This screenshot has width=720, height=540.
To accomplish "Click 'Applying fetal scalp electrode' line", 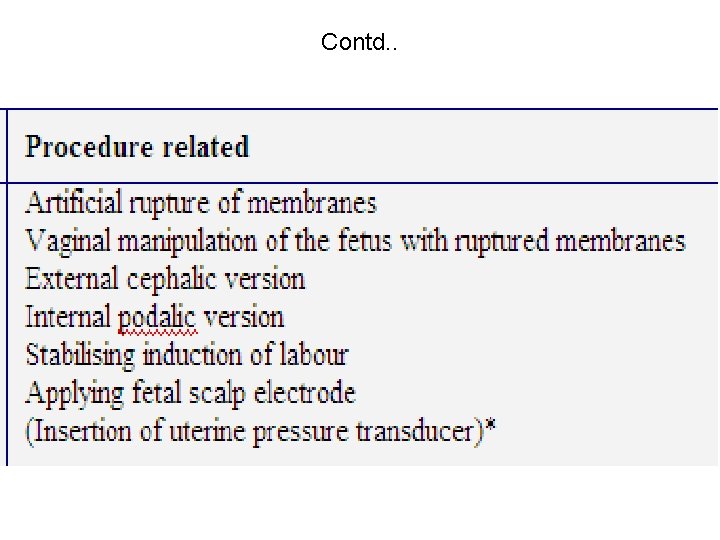I will point(191,394).
